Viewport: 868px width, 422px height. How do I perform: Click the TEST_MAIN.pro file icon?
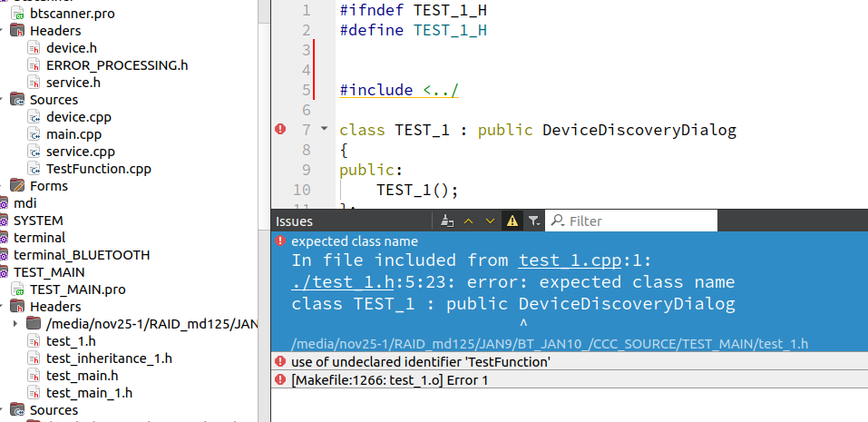click(x=17, y=290)
